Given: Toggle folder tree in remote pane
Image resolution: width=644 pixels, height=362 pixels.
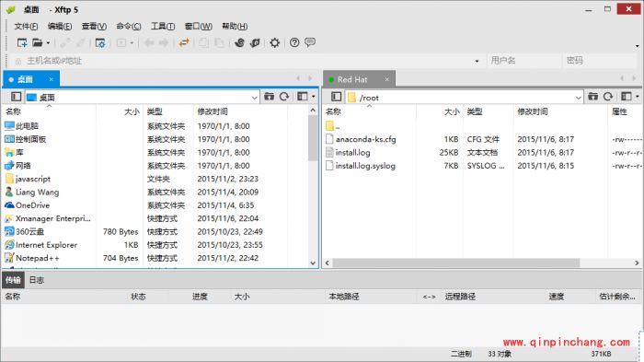Looking at the screenshot, I should pos(336,97).
